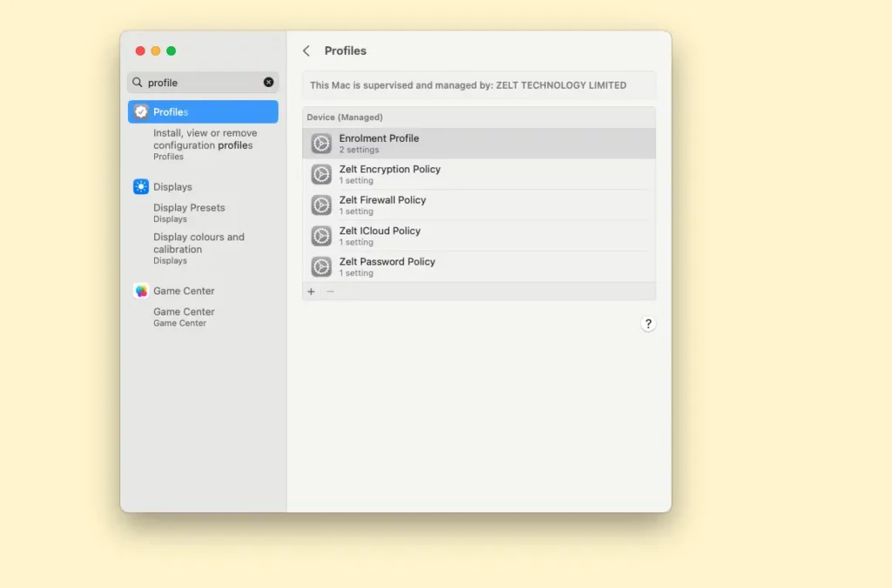Click the icon beside Zelt Encryption Policy
This screenshot has height=588, width=892.
(x=321, y=174)
